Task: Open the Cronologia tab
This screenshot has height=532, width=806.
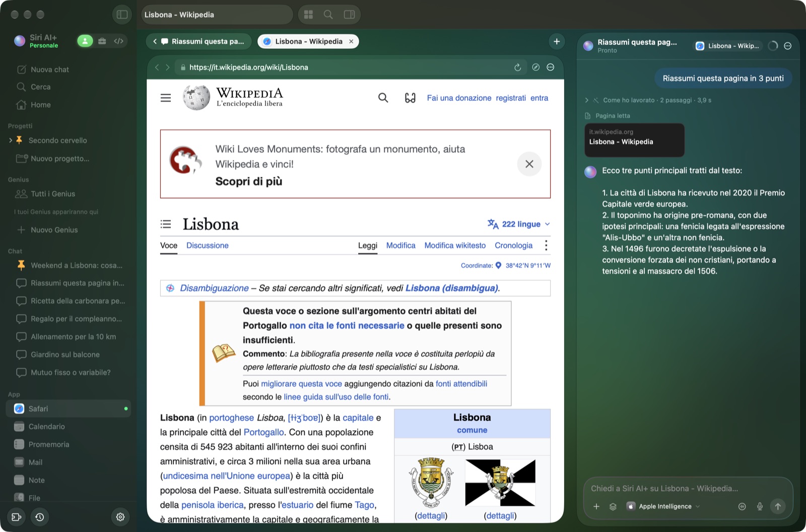Action: point(513,246)
